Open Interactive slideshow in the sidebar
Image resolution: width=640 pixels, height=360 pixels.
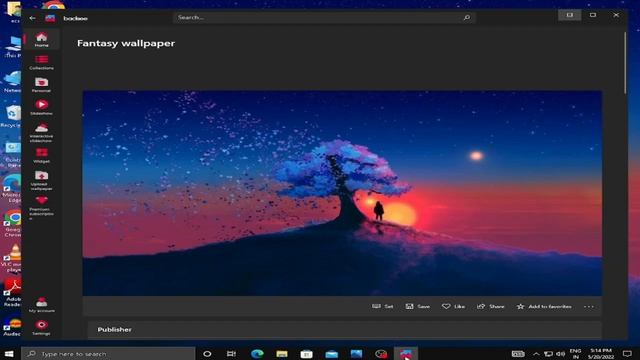(41, 133)
